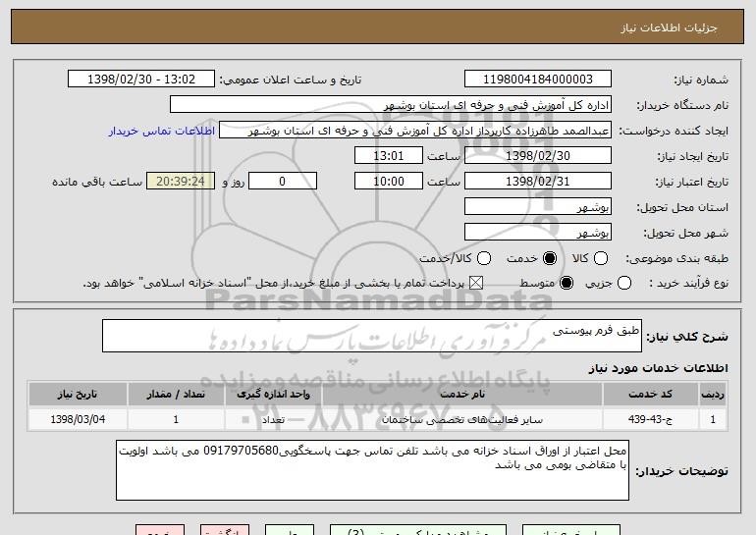Choose the متوسط purchase process option
Screen dimensions: 756x535
coord(567,283)
